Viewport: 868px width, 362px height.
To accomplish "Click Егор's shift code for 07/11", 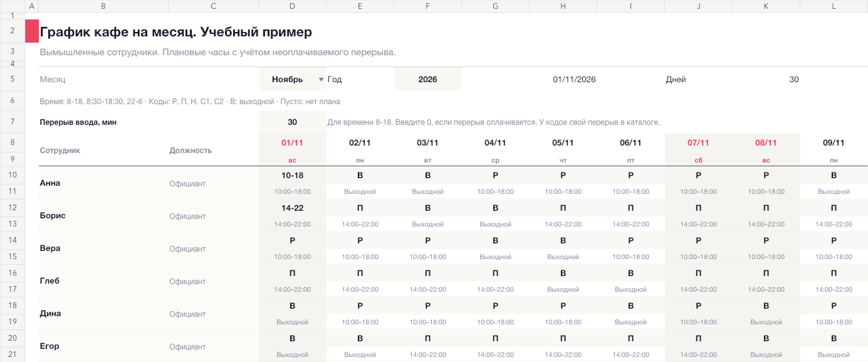I will tap(698, 338).
